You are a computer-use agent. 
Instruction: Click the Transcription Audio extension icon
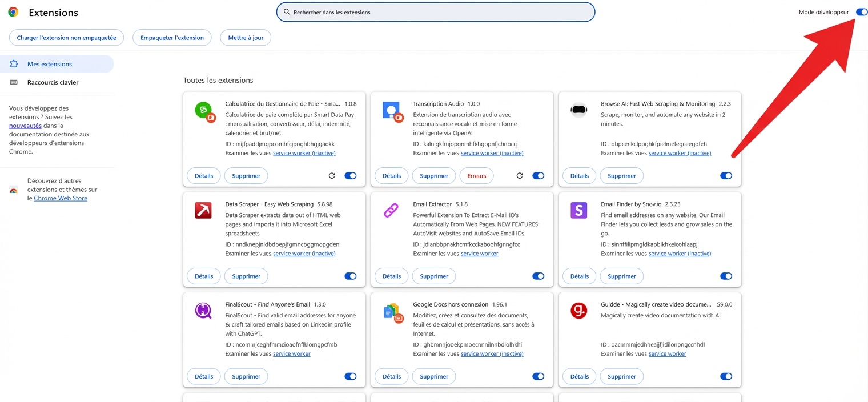click(x=391, y=110)
